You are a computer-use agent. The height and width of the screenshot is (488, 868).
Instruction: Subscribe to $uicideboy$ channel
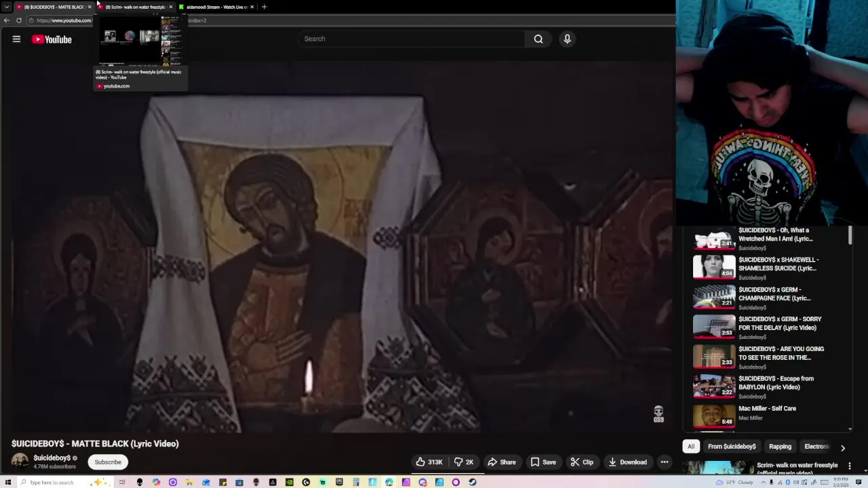tap(108, 462)
